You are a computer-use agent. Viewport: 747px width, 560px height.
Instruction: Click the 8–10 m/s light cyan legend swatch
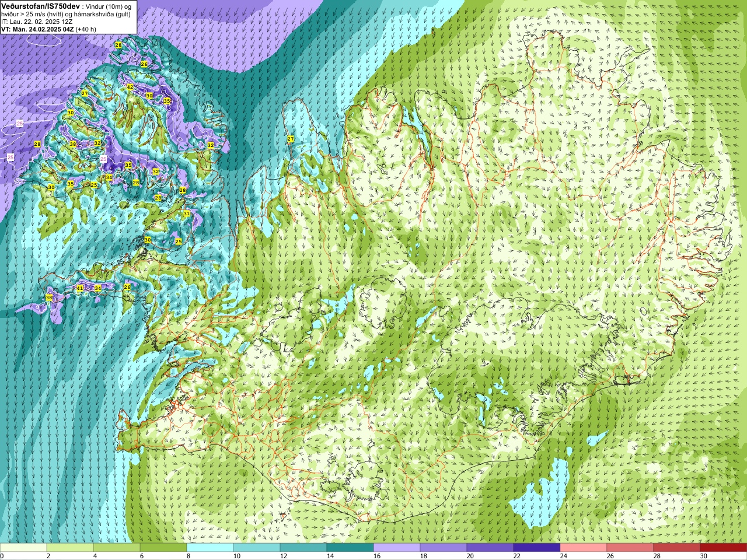tap(210, 548)
